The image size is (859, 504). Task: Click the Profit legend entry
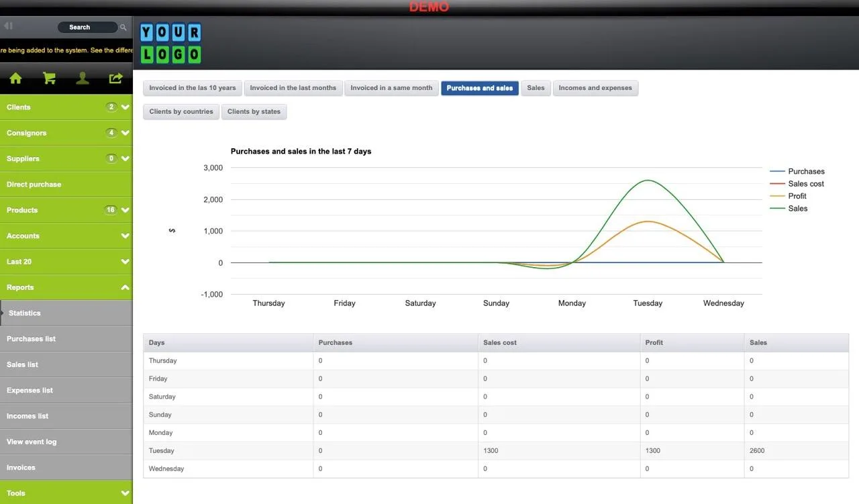788,196
